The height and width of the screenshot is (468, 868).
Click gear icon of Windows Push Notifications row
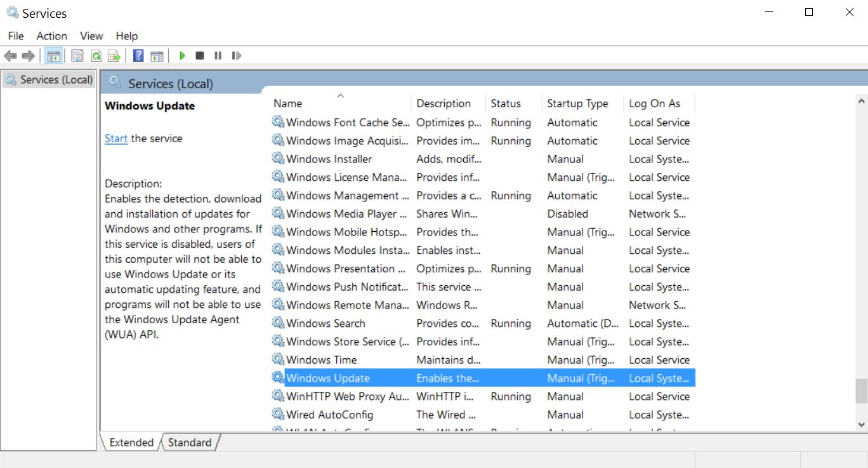click(x=278, y=287)
